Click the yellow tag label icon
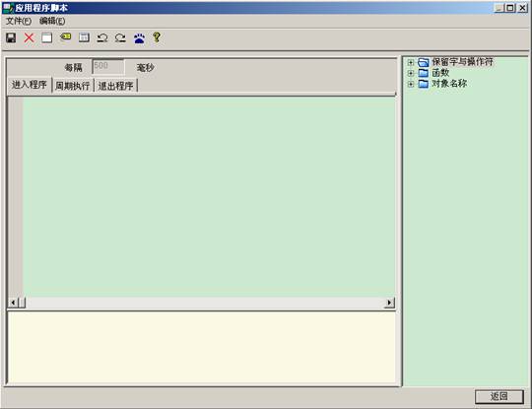Viewport: 532px width, 409px height. point(65,37)
